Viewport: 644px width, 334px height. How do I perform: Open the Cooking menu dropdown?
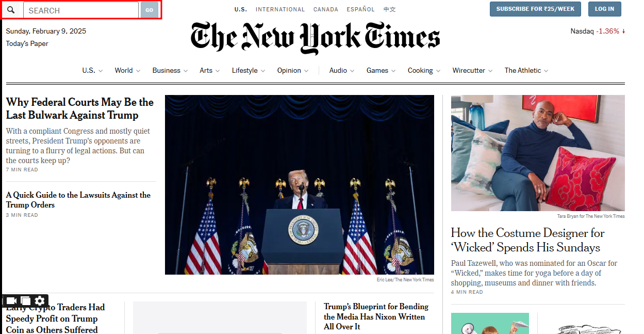pyautogui.click(x=424, y=71)
